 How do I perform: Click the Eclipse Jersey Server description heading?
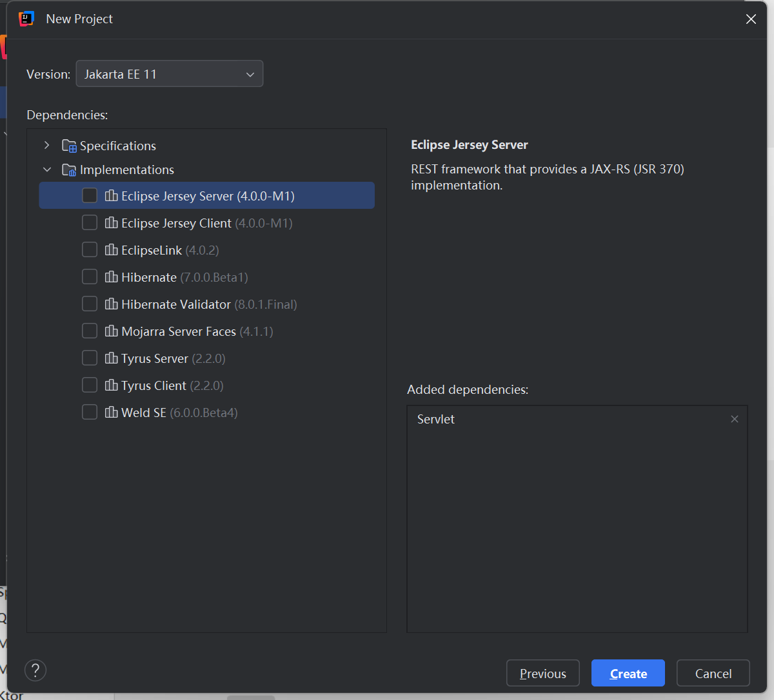pos(470,145)
